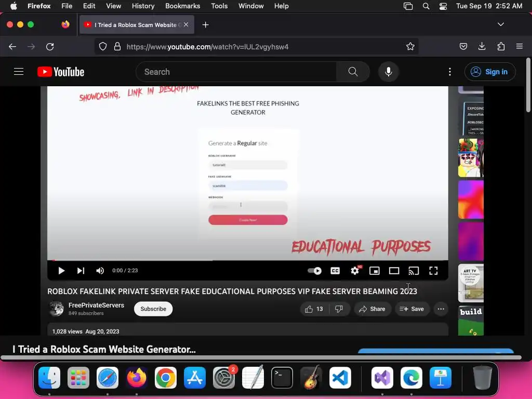Click Sign in button
The image size is (532, 399).
point(490,72)
